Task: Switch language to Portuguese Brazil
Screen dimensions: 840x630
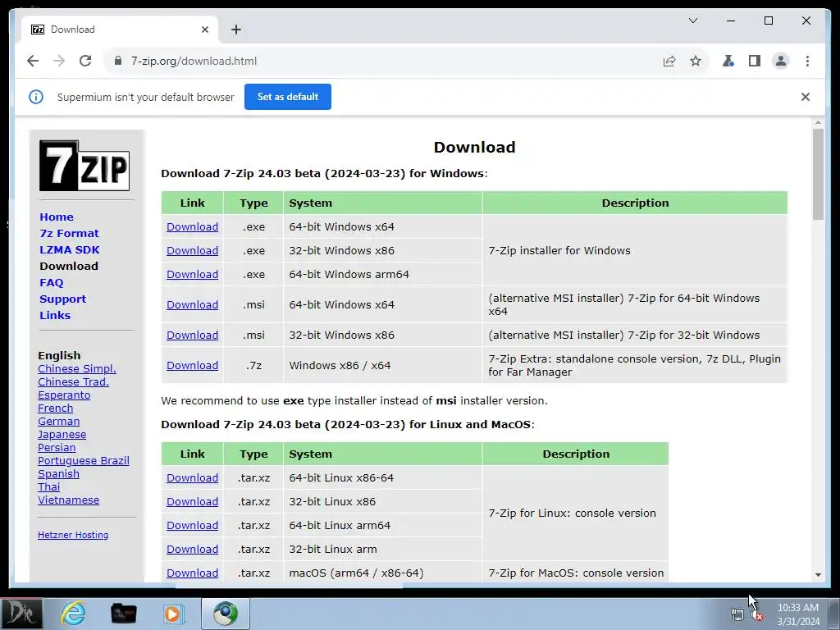Action: pos(83,461)
